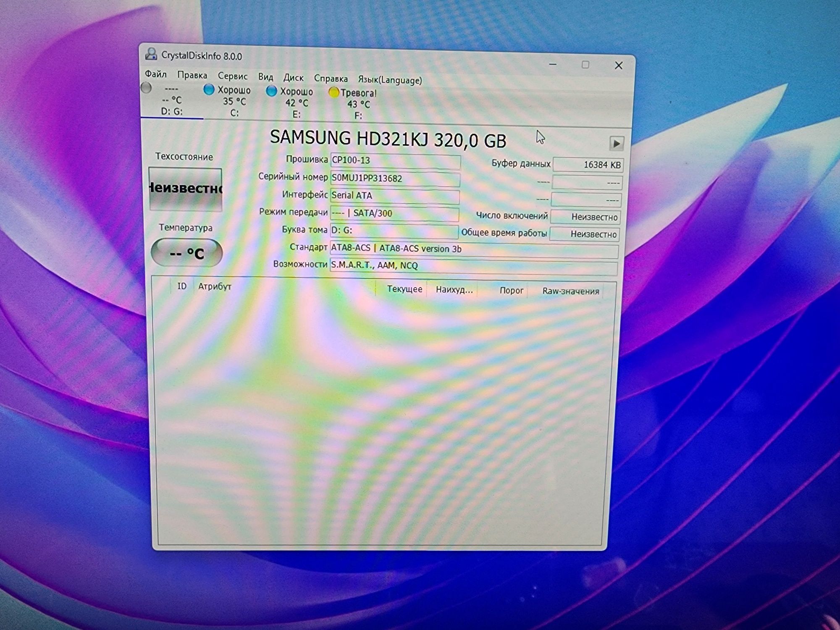The height and width of the screenshot is (630, 840).
Task: Open the Вид menu
Action: pyautogui.click(x=265, y=77)
